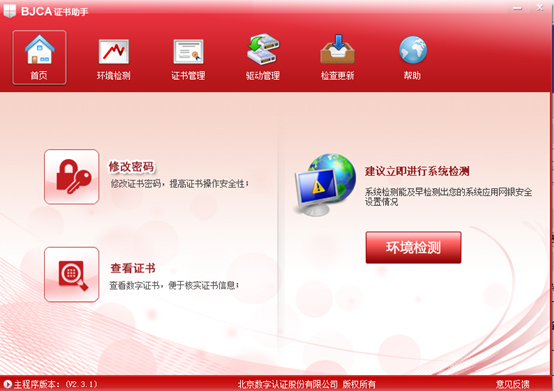
Task: Select the 检查更新 download-box icon
Action: pyautogui.click(x=337, y=58)
